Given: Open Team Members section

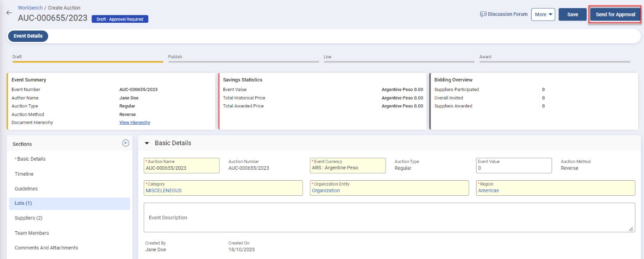Looking at the screenshot, I should coord(32,233).
